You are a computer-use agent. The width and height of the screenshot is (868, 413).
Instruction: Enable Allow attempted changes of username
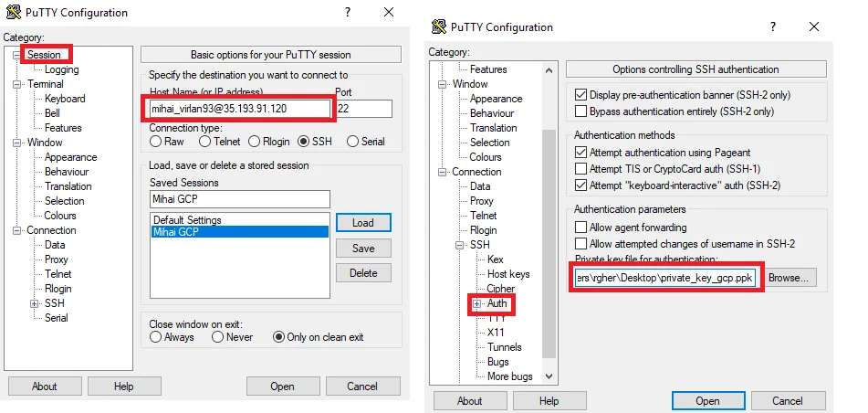tap(580, 243)
